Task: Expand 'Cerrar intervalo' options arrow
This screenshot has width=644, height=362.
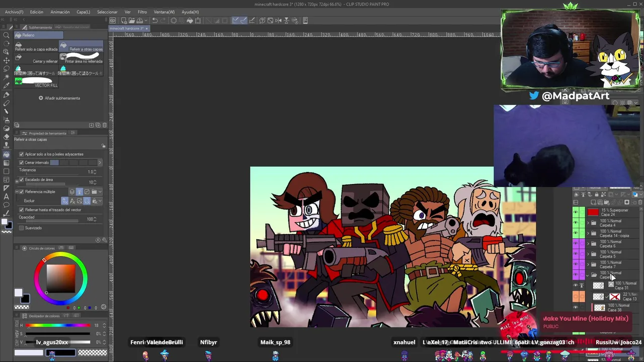Action: [100, 162]
